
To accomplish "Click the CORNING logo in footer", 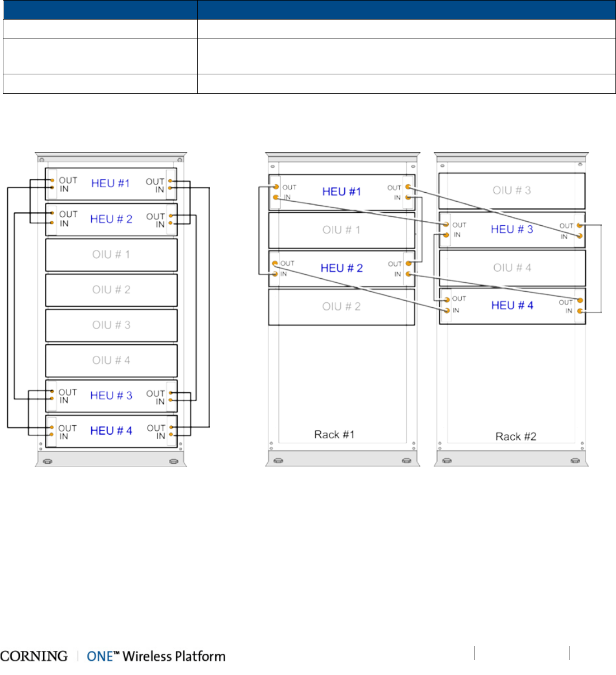I will (x=34, y=656).
